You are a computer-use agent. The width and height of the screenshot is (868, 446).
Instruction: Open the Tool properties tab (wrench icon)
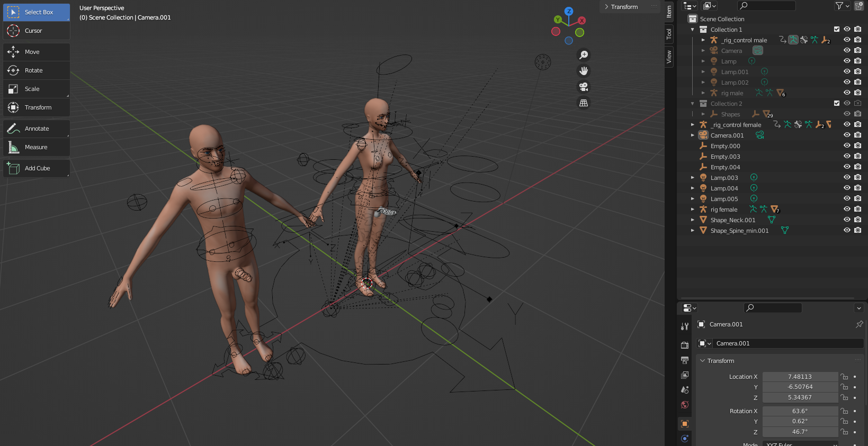(685, 326)
